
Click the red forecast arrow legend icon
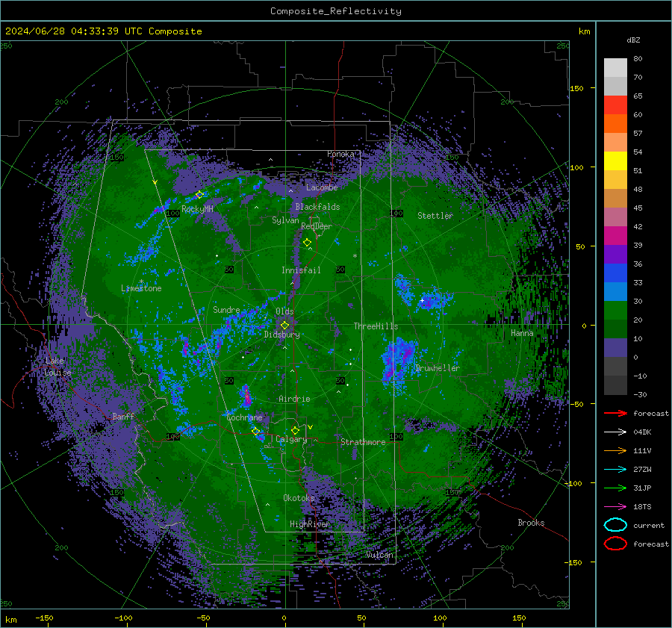615,413
